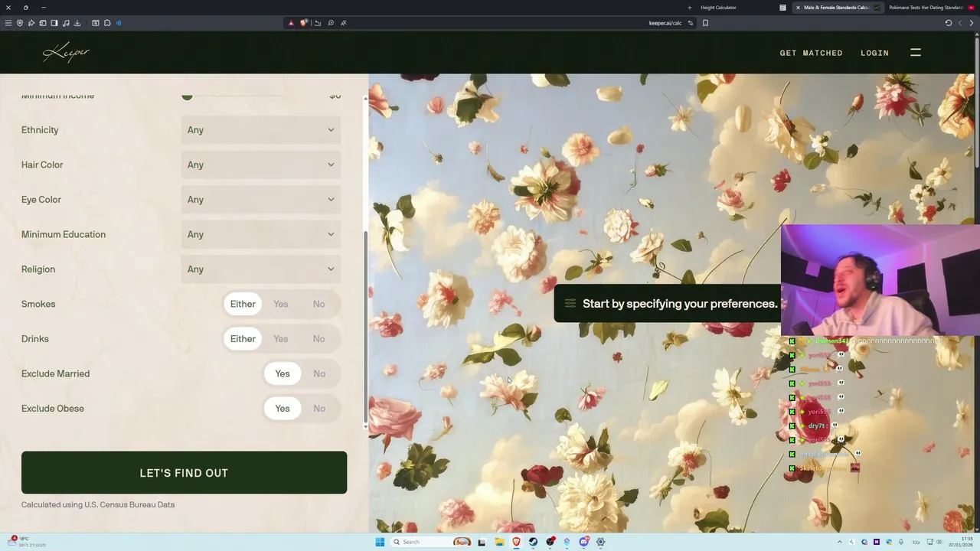Open the Hair Color dropdown

(x=261, y=165)
